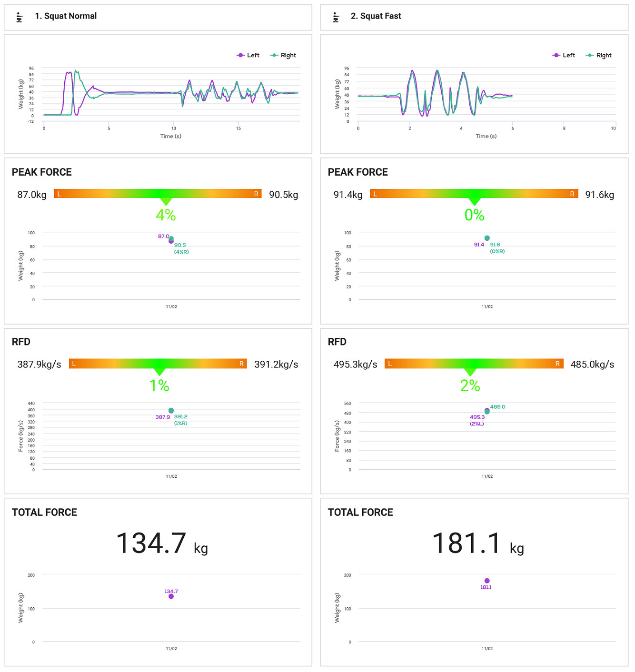
Task: Click the 134.7 kg total force readout
Action: 162,544
